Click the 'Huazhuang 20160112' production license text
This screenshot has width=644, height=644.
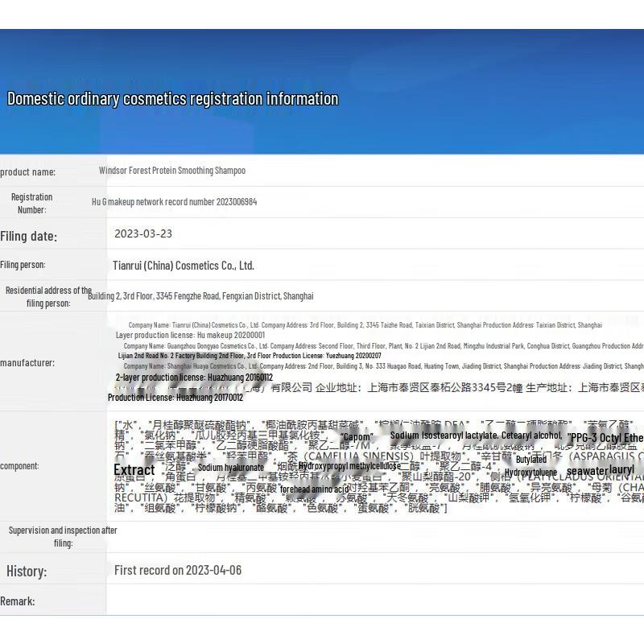pyautogui.click(x=194, y=377)
